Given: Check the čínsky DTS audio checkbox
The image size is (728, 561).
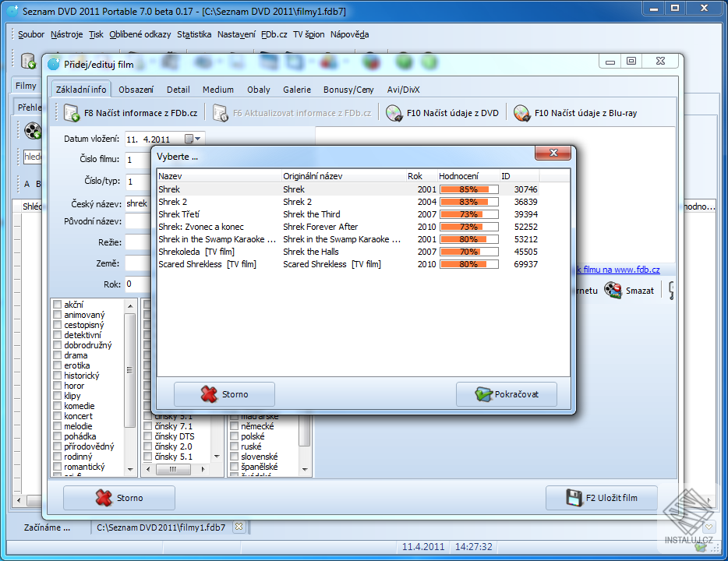Looking at the screenshot, I should point(147,436).
